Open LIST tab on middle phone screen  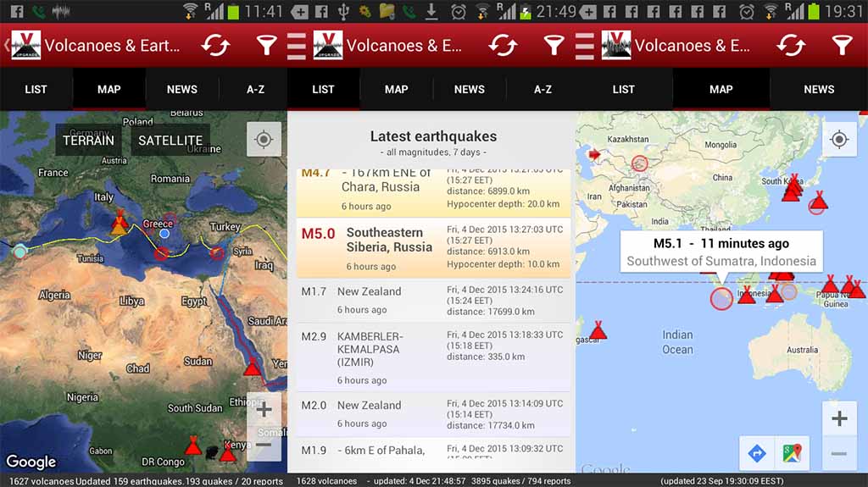323,89
